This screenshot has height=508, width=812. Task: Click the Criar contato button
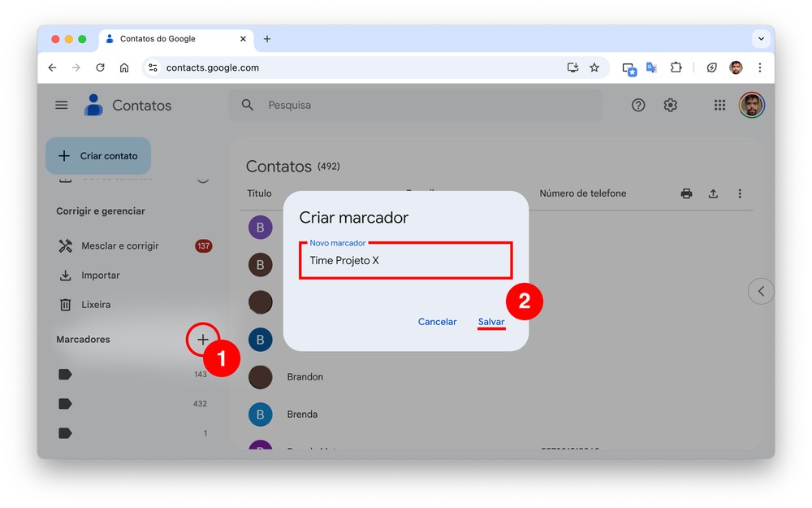tap(98, 156)
